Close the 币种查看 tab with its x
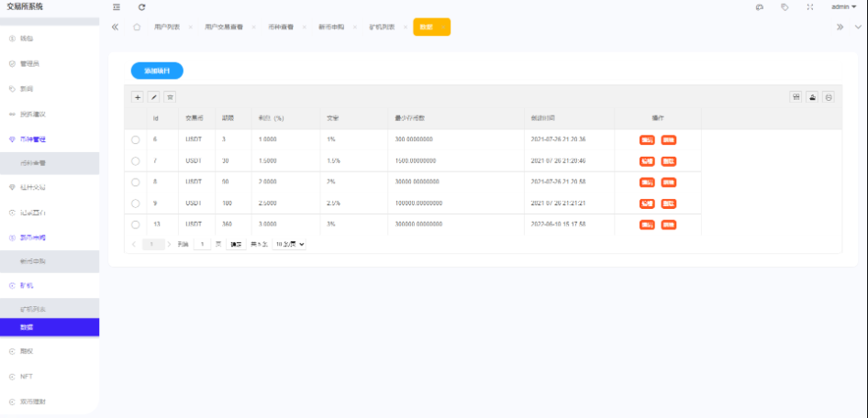868x418 pixels. 304,27
